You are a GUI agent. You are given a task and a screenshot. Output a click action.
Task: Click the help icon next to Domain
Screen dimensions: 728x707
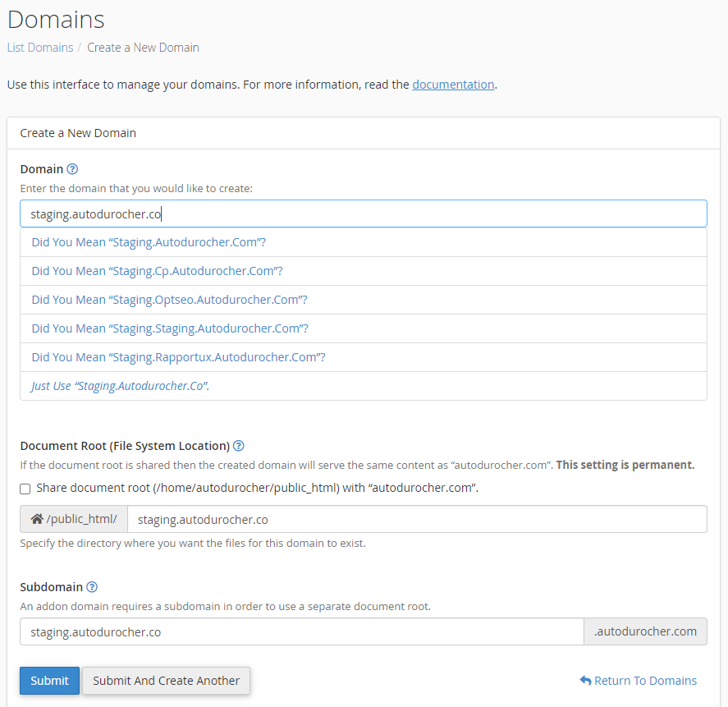[72, 169]
